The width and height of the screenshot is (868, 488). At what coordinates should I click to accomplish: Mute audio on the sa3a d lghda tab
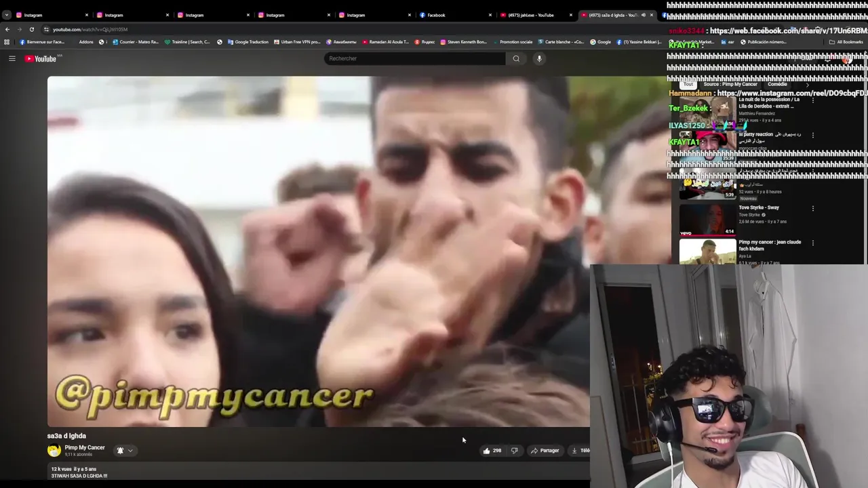(x=643, y=15)
